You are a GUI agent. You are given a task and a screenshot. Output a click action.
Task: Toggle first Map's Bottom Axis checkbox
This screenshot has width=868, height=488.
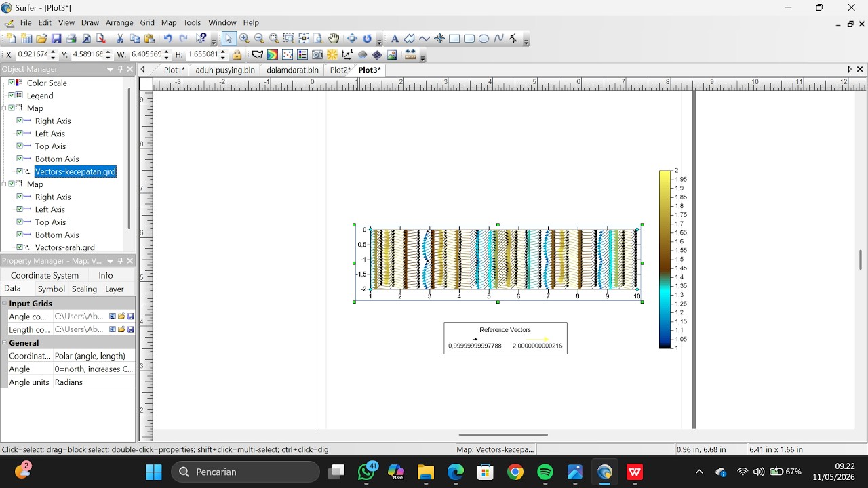20,159
